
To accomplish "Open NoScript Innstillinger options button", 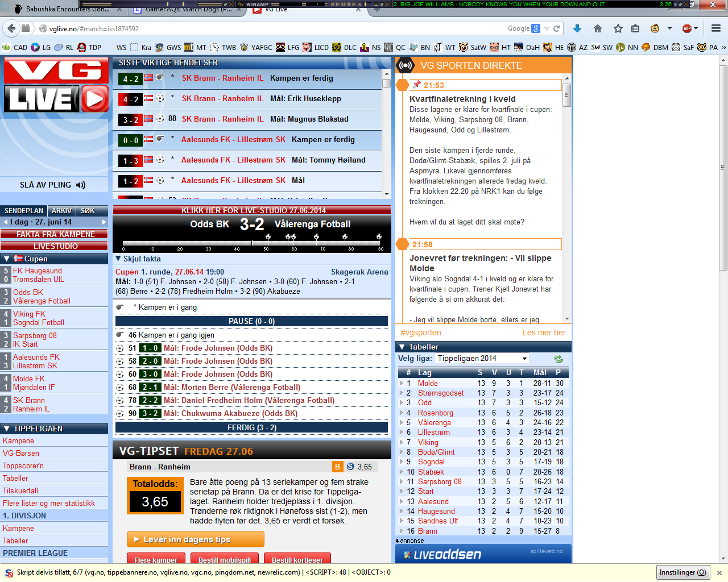I will click(x=682, y=572).
